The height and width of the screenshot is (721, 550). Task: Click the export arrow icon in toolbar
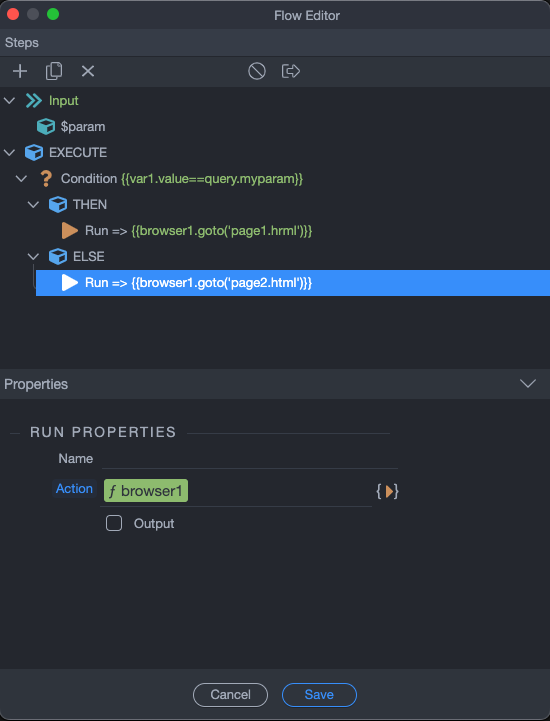[x=291, y=71]
